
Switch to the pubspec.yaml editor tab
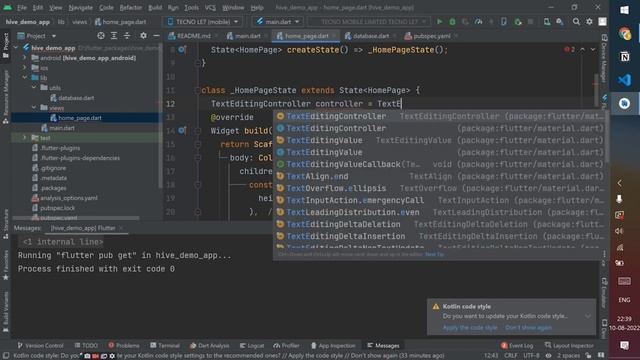coord(431,36)
